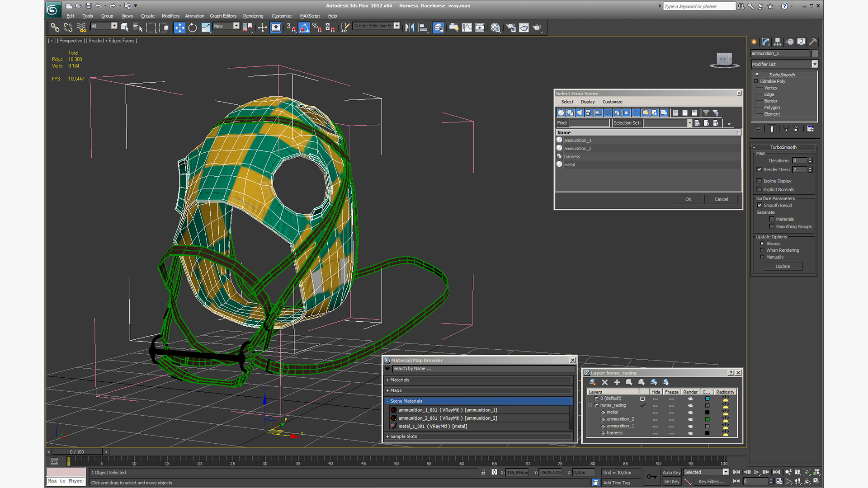Enable the Isoline Display checkbox
The width and height of the screenshot is (868, 488).
click(759, 181)
